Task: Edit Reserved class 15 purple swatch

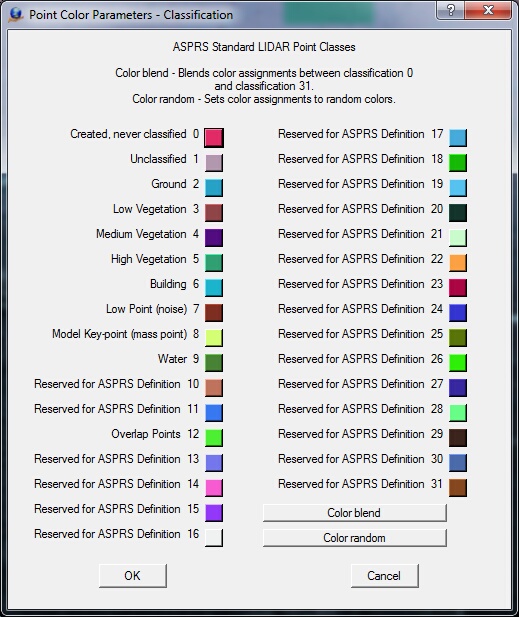Action: 214,513
